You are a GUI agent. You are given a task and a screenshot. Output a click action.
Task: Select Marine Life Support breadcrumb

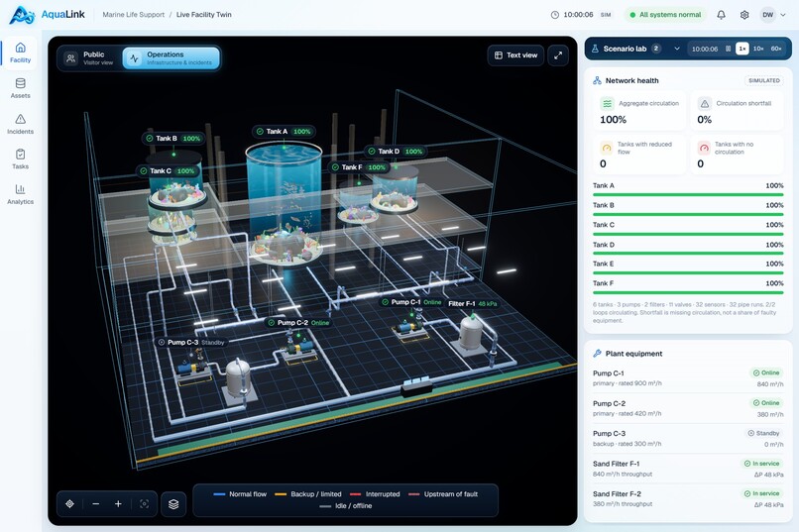pos(134,15)
